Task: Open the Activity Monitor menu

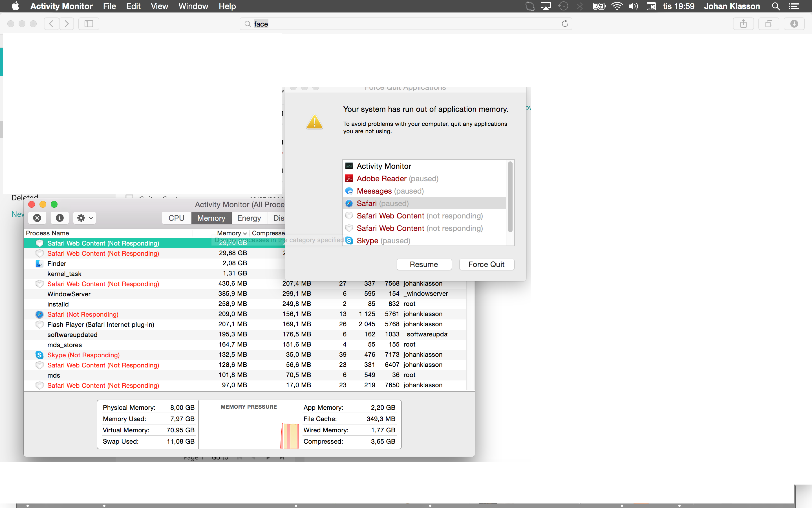Action: point(61,6)
